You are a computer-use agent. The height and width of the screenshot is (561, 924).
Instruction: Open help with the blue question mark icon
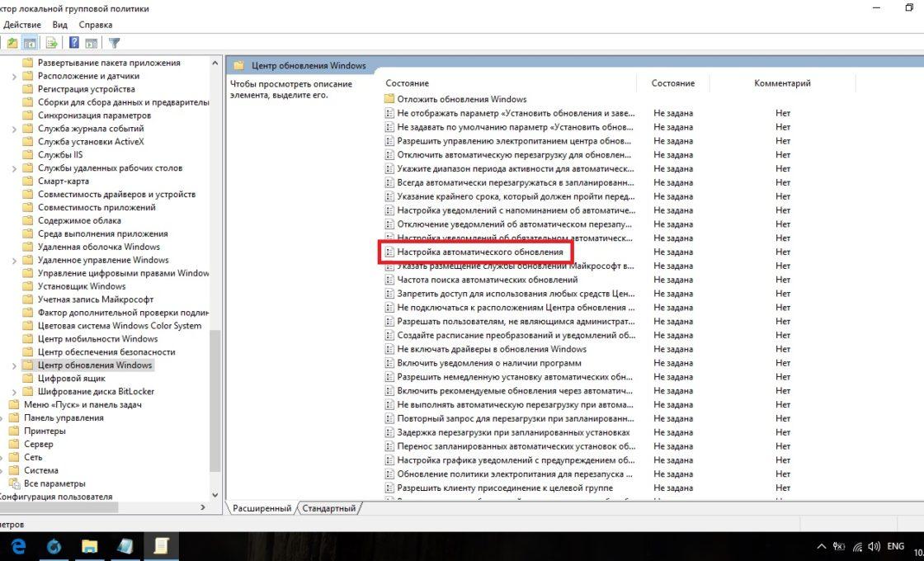coord(74,43)
